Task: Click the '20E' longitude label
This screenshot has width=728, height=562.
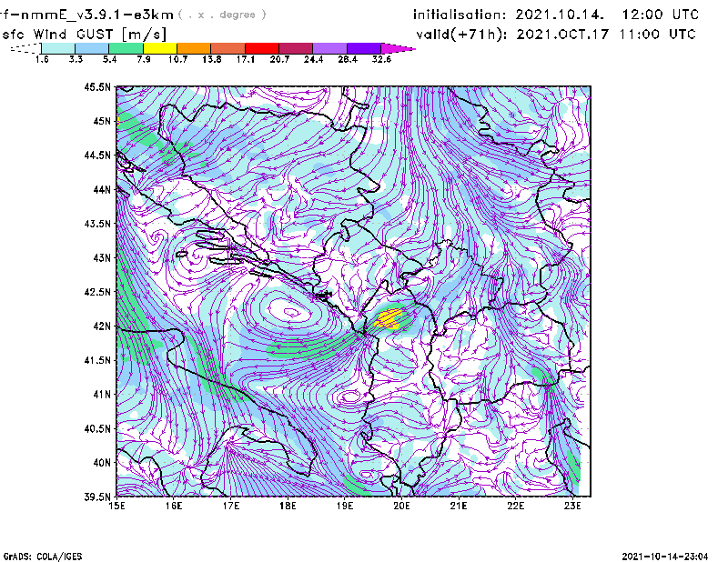Action: tap(401, 506)
